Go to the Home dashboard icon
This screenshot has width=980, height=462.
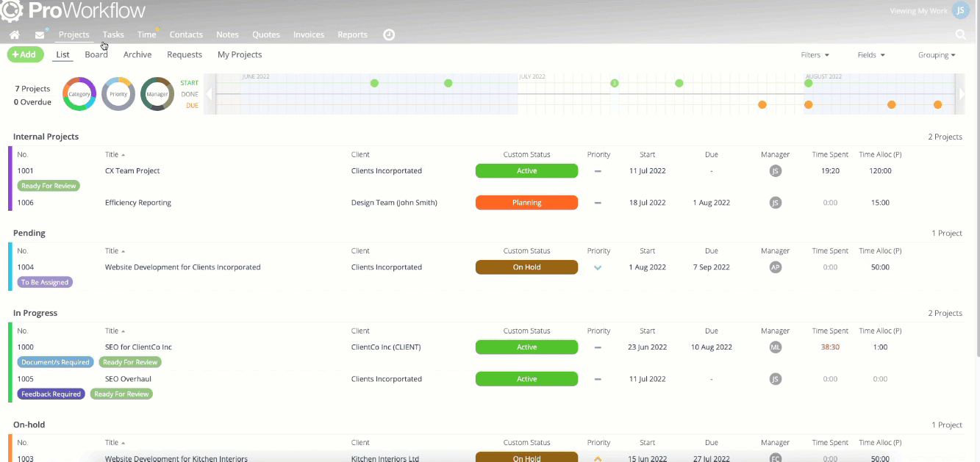[x=15, y=35]
